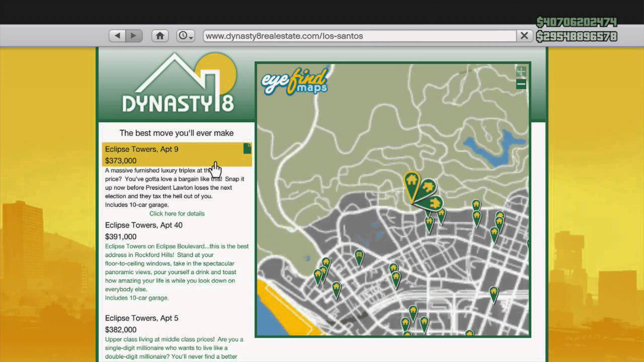
Task: Click 'The best move you'll ever make' slogan
Action: pos(177,133)
